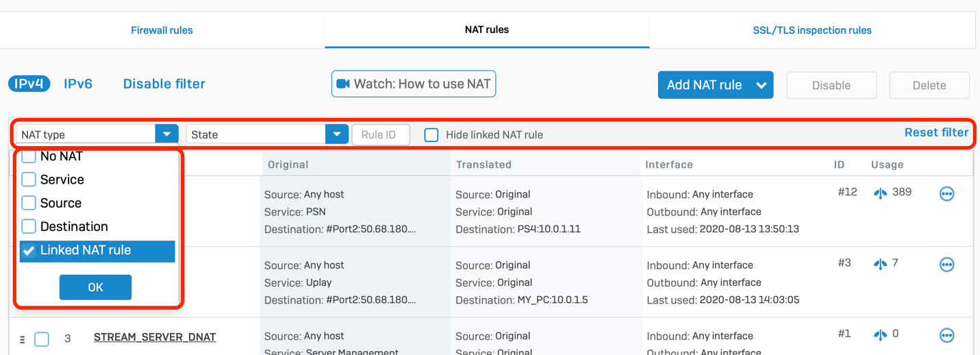
Task: Click the usage icon for rule #3
Action: pos(880,264)
